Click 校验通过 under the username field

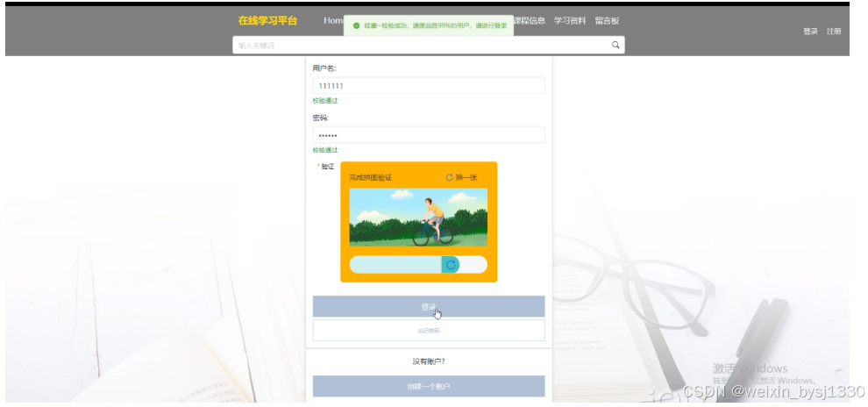click(x=325, y=101)
